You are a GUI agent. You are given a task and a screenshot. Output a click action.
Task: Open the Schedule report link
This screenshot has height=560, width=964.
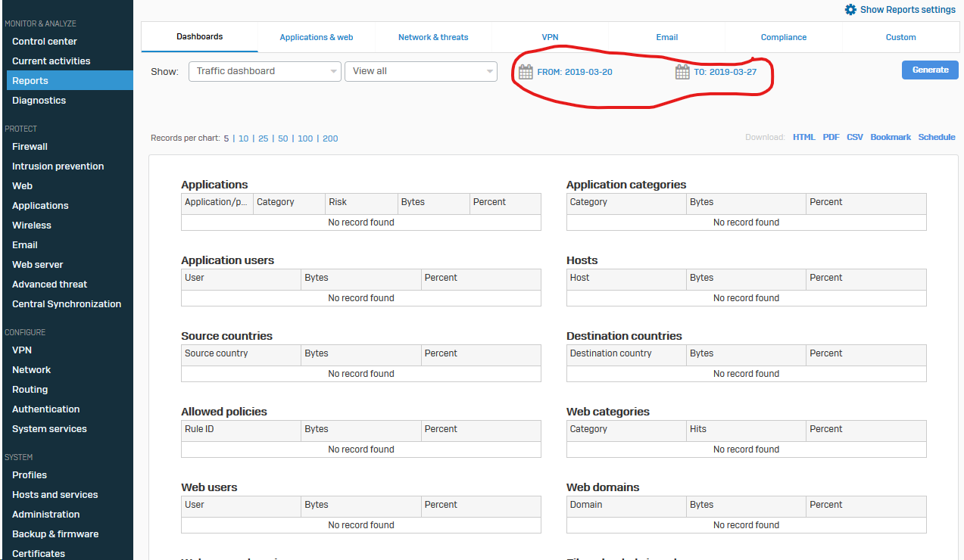[x=937, y=137]
